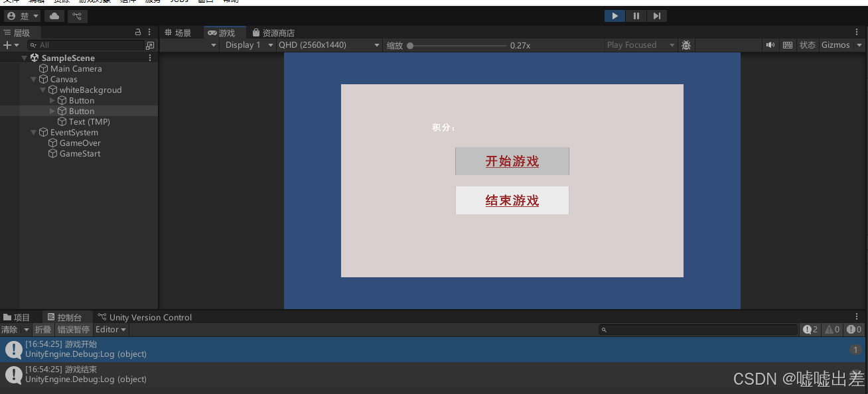
Task: Toggle the 状态 stats button
Action: (x=807, y=45)
